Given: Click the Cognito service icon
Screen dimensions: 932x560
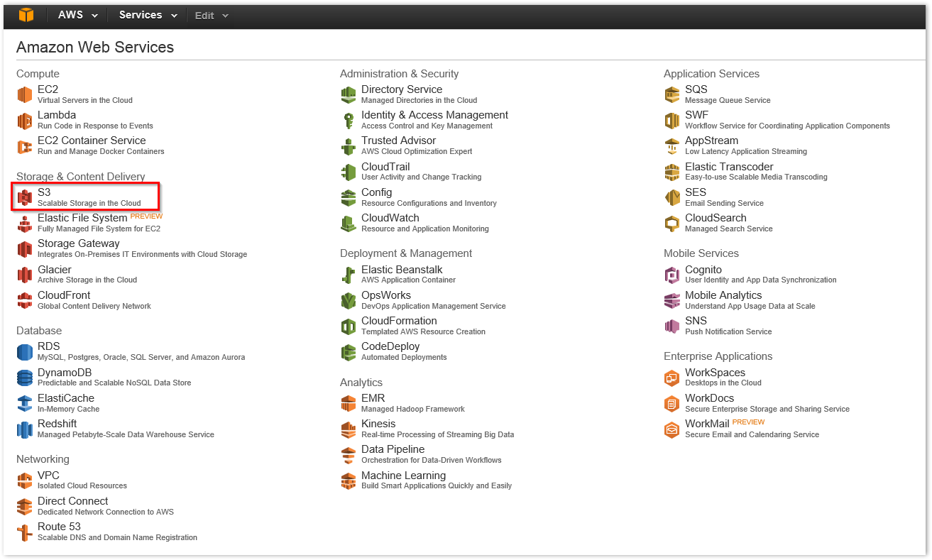Looking at the screenshot, I should [x=672, y=275].
